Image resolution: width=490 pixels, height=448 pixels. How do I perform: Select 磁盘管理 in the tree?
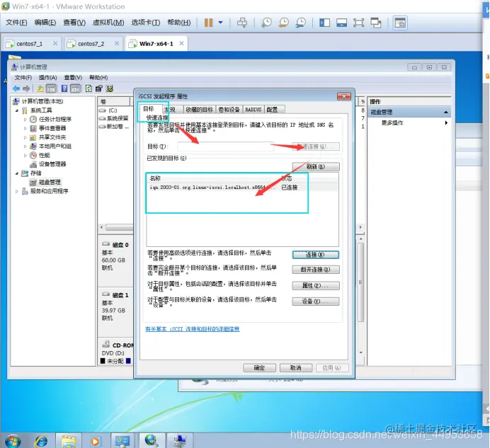point(50,182)
